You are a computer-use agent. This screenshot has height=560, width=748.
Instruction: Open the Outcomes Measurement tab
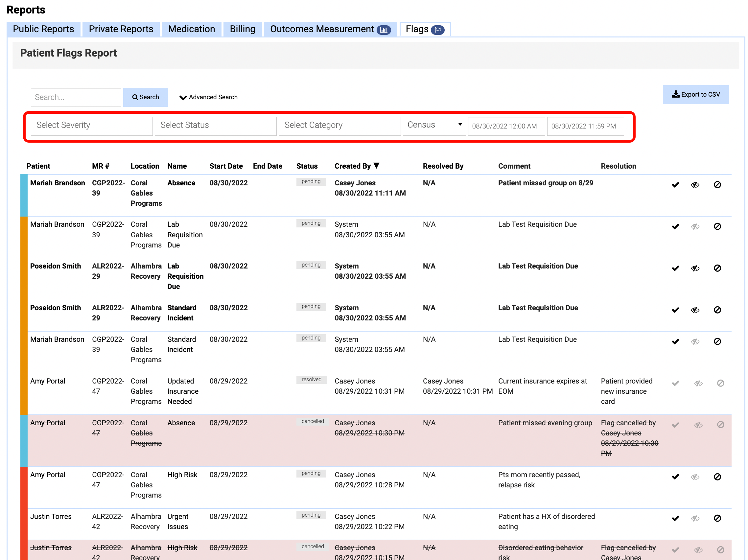tap(330, 29)
